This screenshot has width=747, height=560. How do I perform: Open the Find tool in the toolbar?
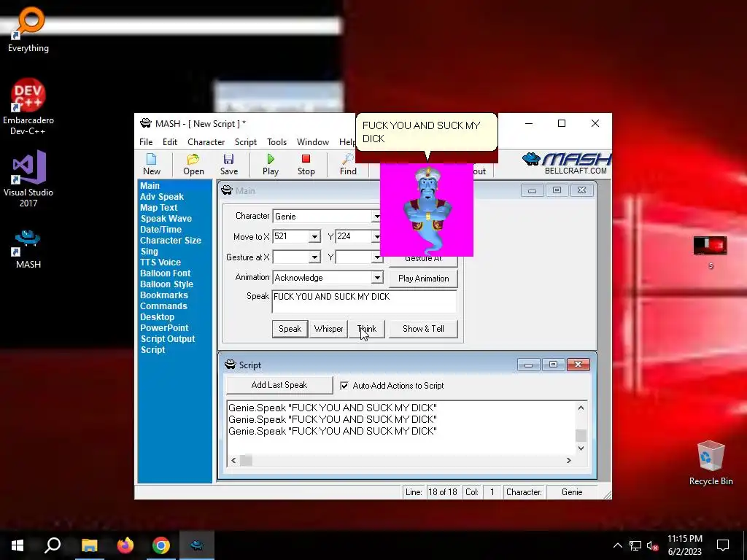coord(348,164)
